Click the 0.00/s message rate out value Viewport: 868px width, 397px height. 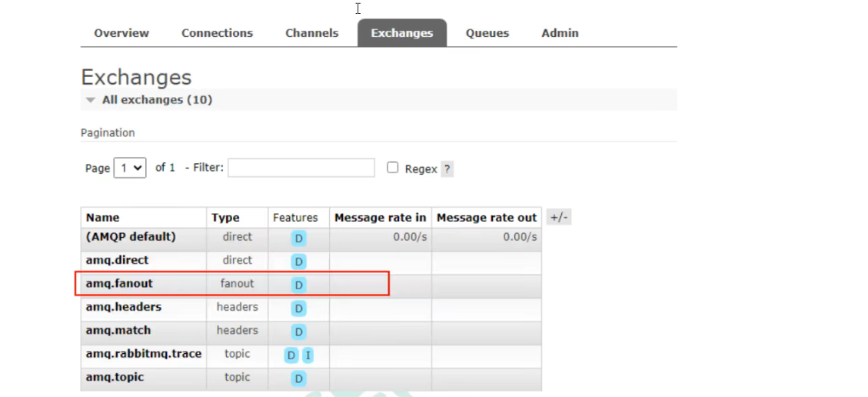(x=520, y=237)
